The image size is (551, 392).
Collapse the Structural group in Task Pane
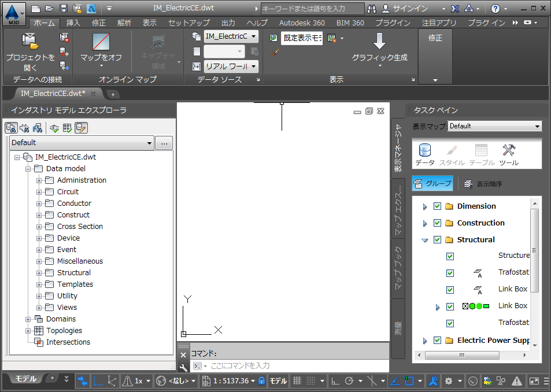(x=425, y=241)
